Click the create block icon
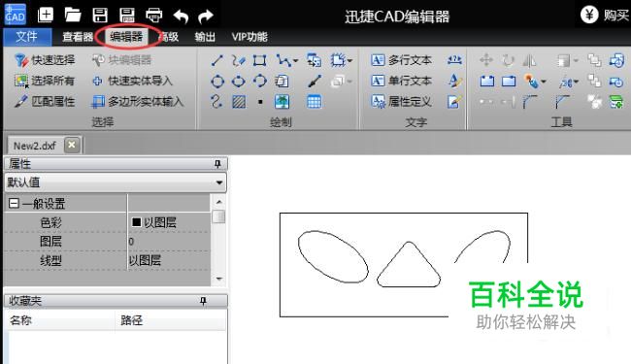 click(x=338, y=60)
